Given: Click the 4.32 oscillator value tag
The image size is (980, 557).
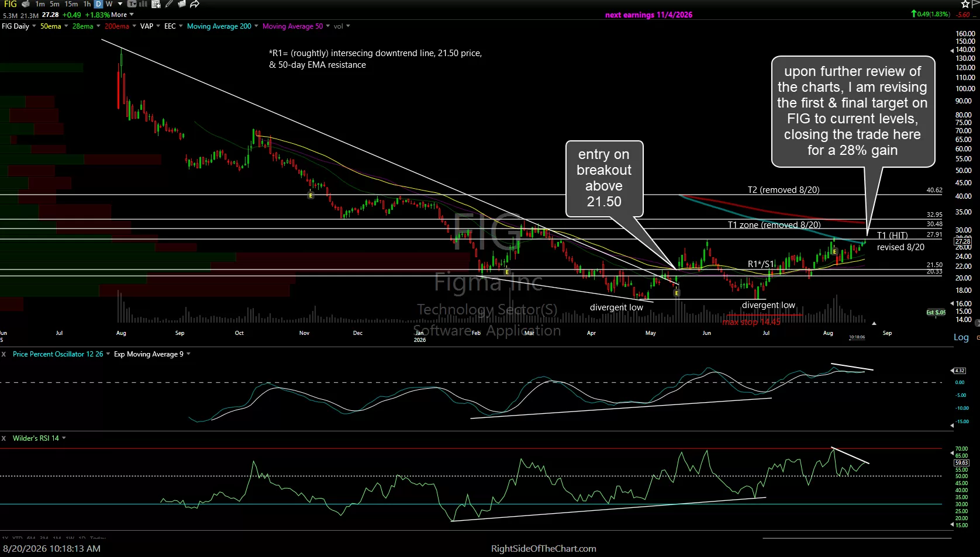Looking at the screenshot, I should point(960,371).
